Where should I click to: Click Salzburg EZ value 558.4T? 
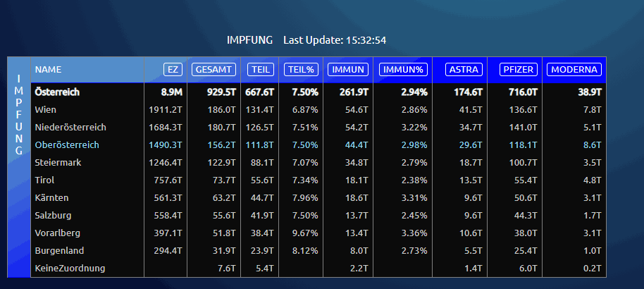coord(168,216)
